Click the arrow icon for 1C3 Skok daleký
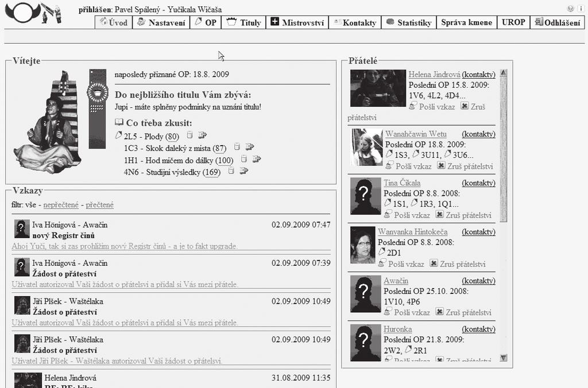This screenshot has width=588, height=388. pos(250,146)
